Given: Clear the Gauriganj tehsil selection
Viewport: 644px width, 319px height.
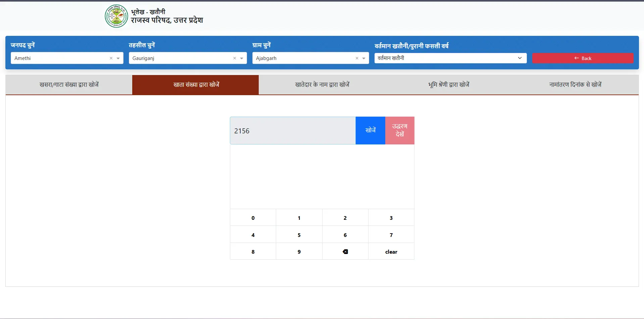Looking at the screenshot, I should [x=234, y=58].
